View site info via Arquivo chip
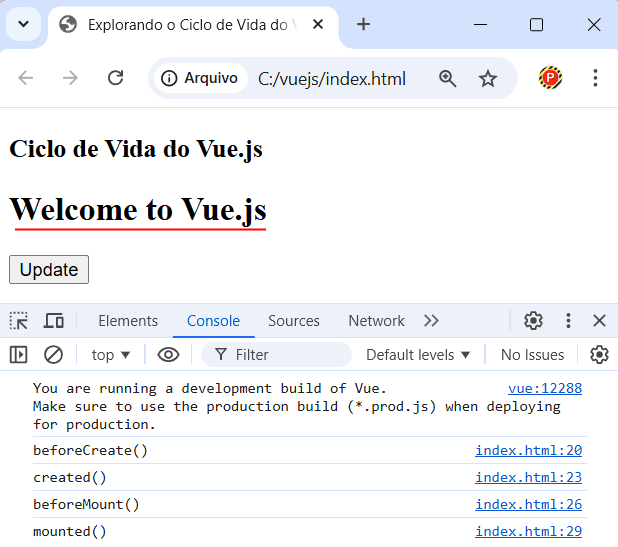The height and width of the screenshot is (547, 618). pyautogui.click(x=200, y=78)
